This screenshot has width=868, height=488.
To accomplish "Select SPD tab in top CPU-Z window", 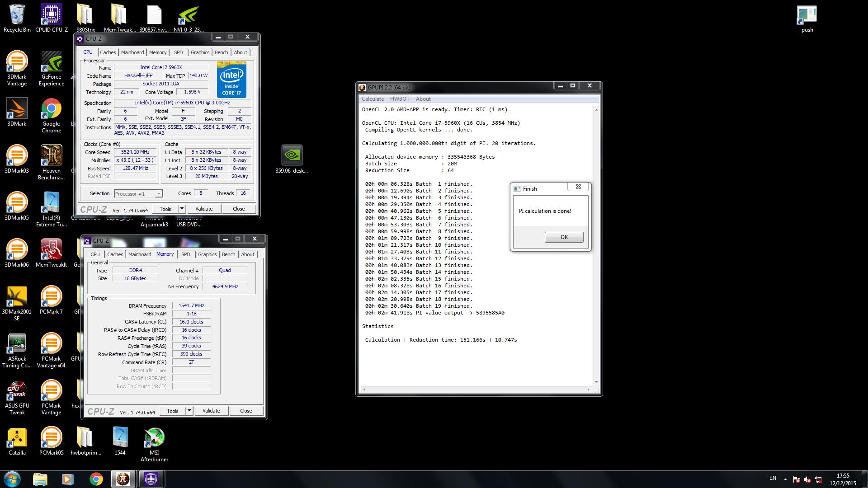I will click(x=179, y=52).
